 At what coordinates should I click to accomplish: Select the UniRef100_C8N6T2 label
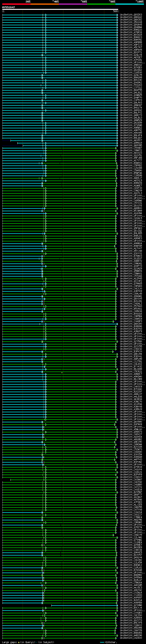[x=131, y=151]
